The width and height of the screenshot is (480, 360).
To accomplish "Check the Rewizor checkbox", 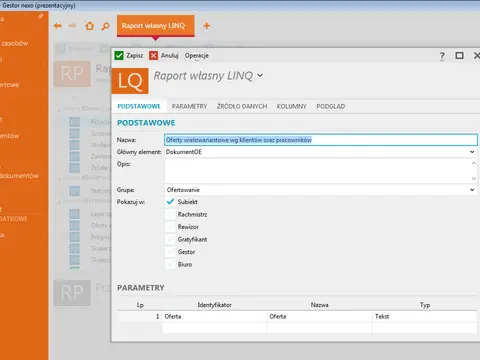I will click(170, 227).
